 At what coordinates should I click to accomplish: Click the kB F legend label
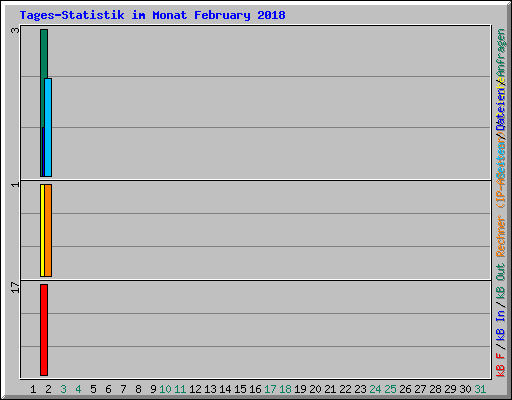click(x=501, y=365)
